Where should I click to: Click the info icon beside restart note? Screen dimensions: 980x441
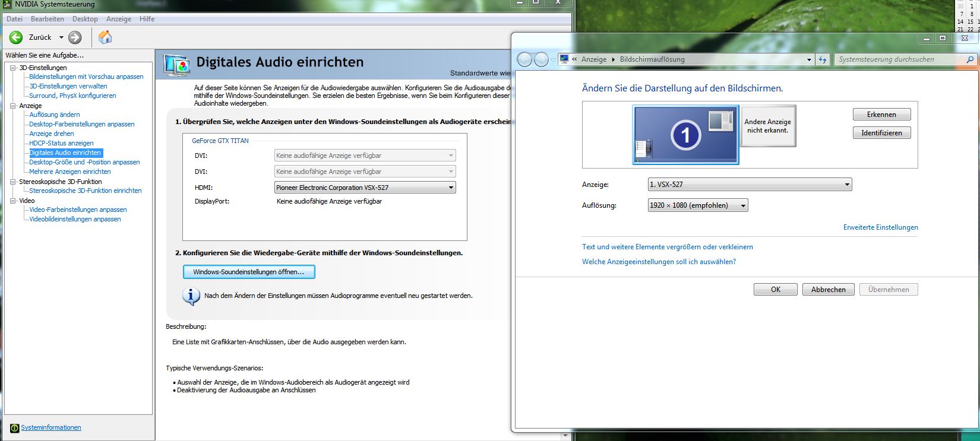click(x=191, y=296)
